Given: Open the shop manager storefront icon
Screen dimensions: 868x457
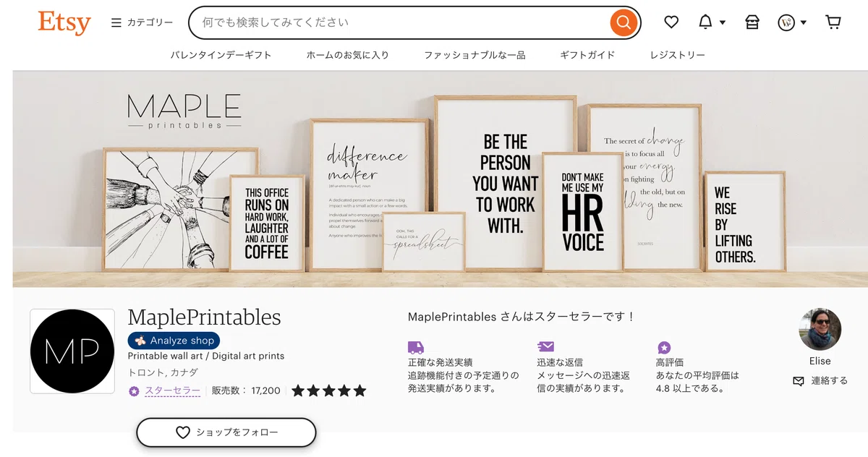Looking at the screenshot, I should pos(752,22).
